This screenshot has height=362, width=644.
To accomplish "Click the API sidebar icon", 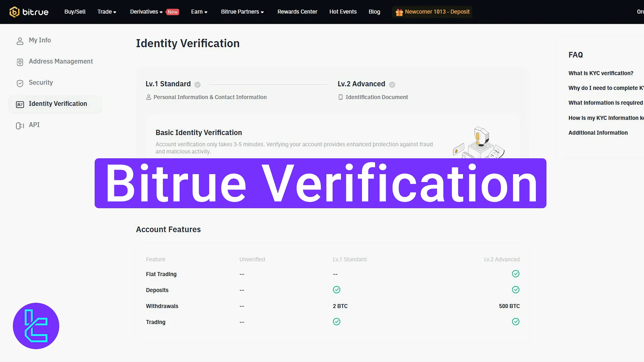I will [20, 125].
